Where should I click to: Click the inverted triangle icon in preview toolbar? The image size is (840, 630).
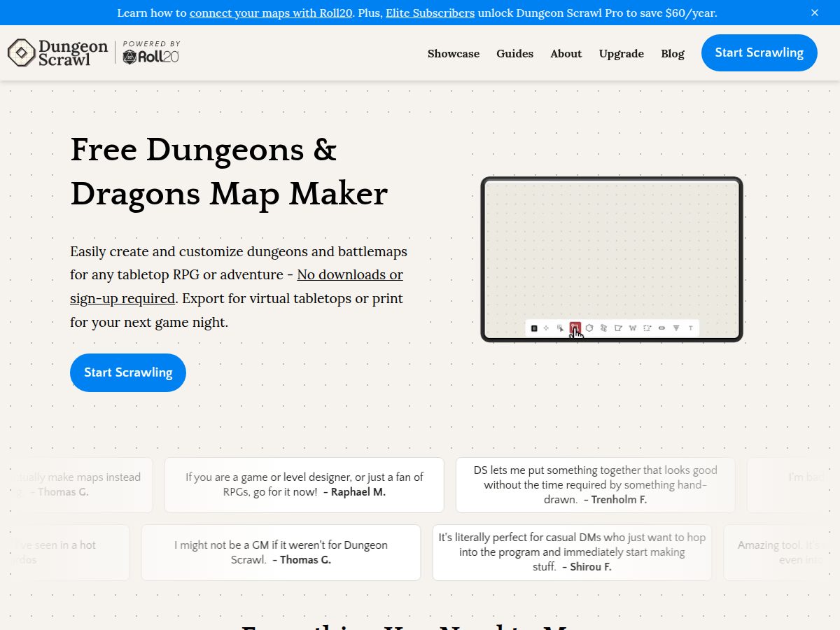coord(676,328)
